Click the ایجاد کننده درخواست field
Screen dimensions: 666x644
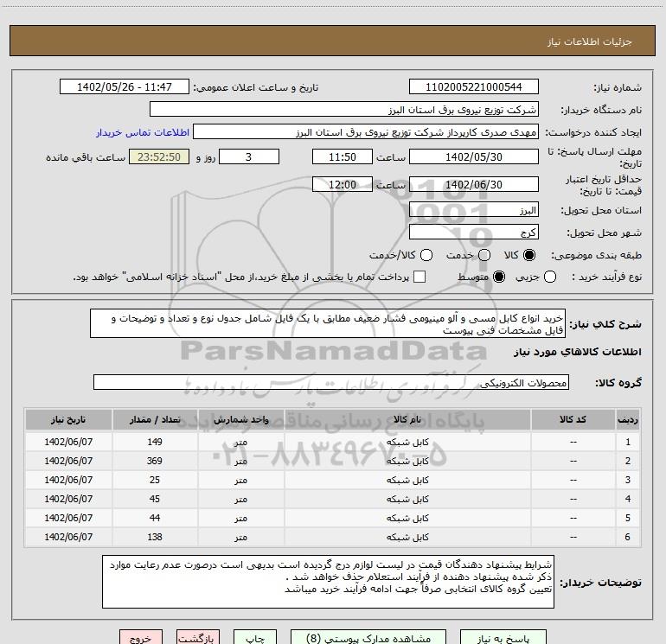coord(366,131)
